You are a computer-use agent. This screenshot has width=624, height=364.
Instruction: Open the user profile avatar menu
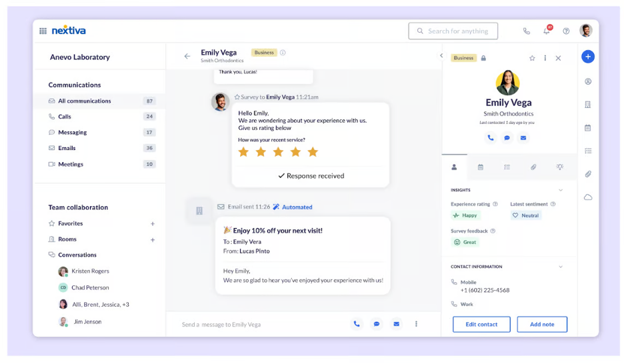(x=586, y=31)
